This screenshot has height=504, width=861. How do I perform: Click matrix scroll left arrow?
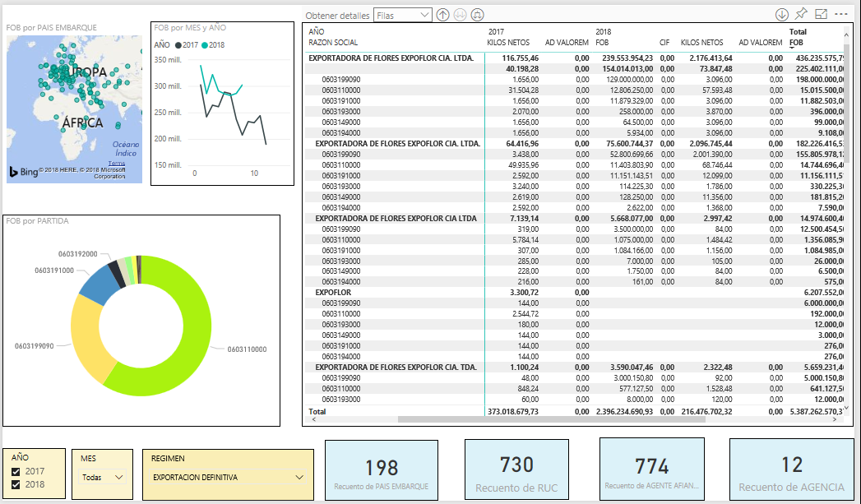pyautogui.click(x=313, y=419)
